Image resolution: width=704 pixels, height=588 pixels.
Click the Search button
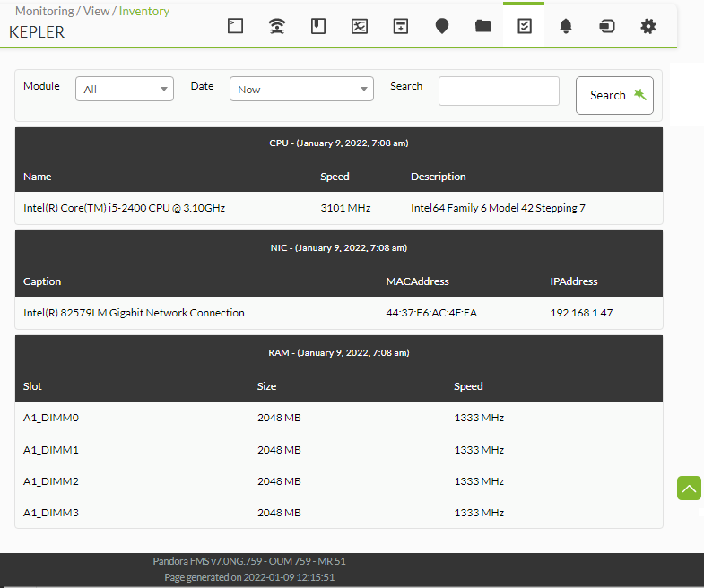614,95
